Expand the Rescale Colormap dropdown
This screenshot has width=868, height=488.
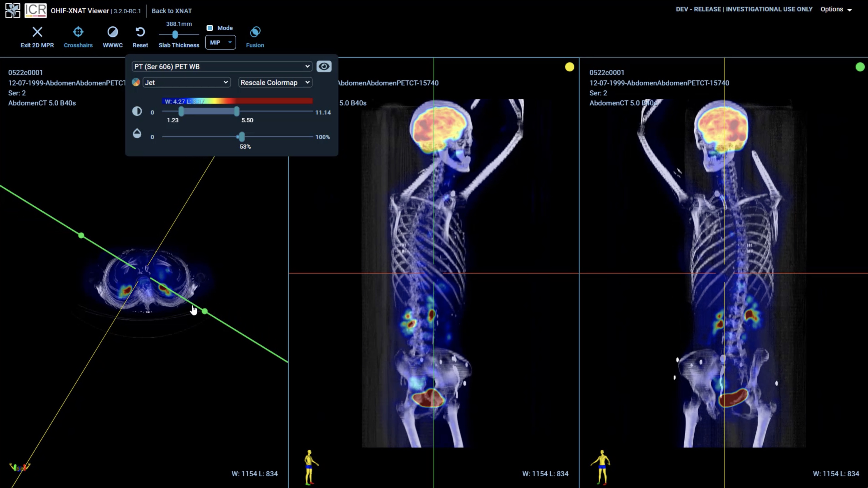[275, 82]
